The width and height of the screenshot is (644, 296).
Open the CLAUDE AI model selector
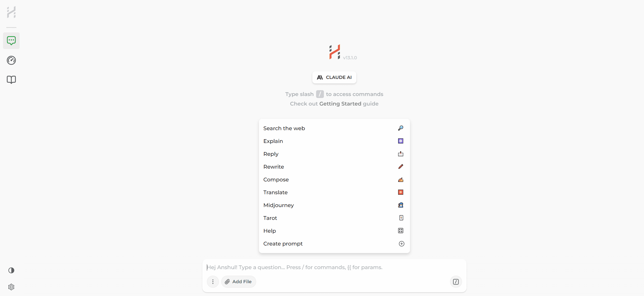[334, 77]
